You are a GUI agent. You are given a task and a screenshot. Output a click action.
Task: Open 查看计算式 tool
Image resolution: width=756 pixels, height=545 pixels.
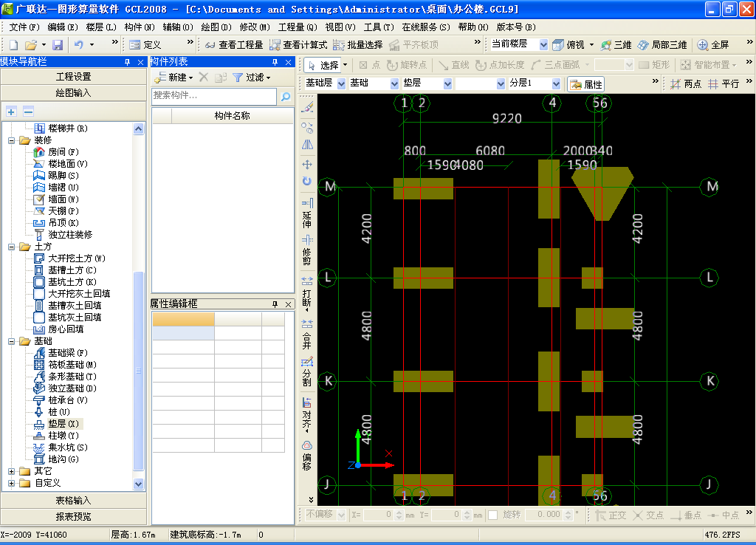click(298, 45)
